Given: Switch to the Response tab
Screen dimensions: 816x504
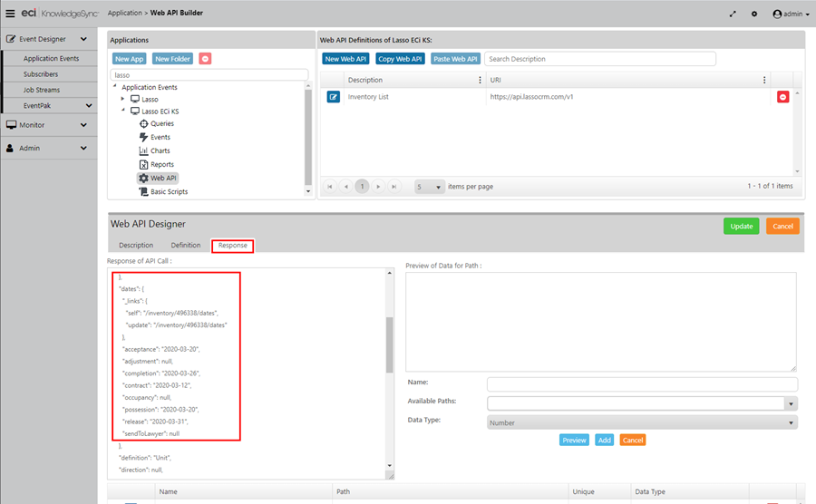Looking at the screenshot, I should point(233,246).
